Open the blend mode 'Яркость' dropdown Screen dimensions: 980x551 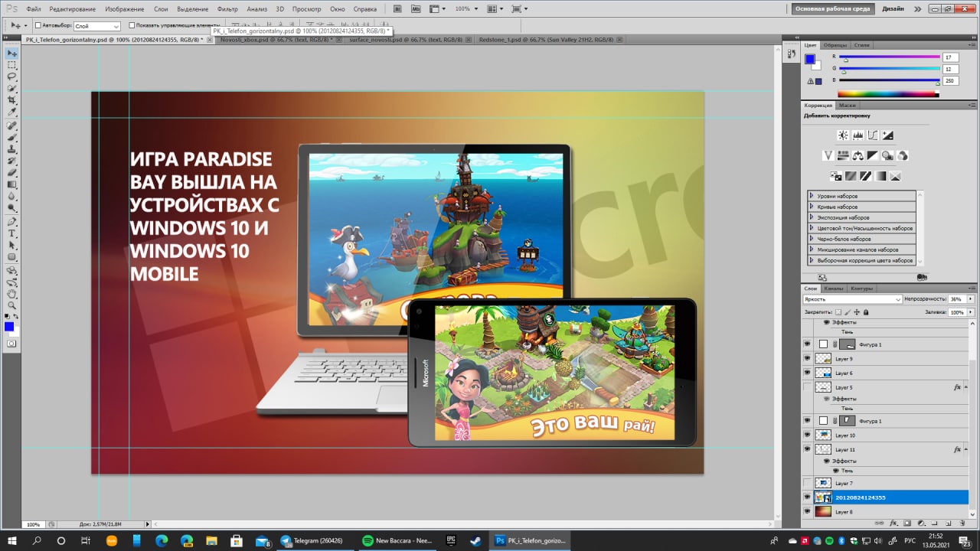coord(852,299)
